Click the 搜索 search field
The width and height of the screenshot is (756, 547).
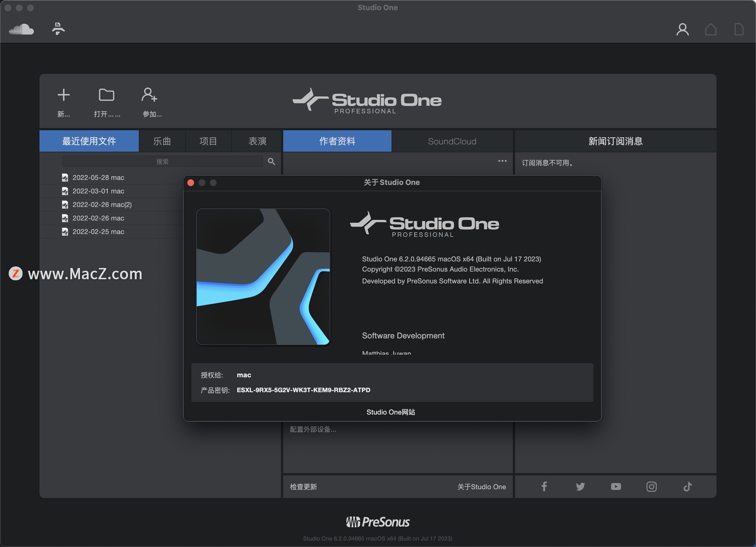pyautogui.click(x=162, y=161)
